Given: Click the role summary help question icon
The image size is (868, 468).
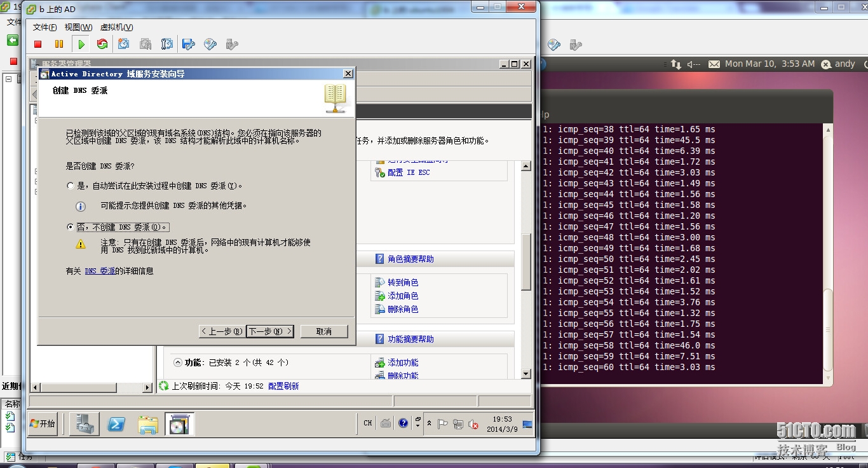Looking at the screenshot, I should pos(379,259).
